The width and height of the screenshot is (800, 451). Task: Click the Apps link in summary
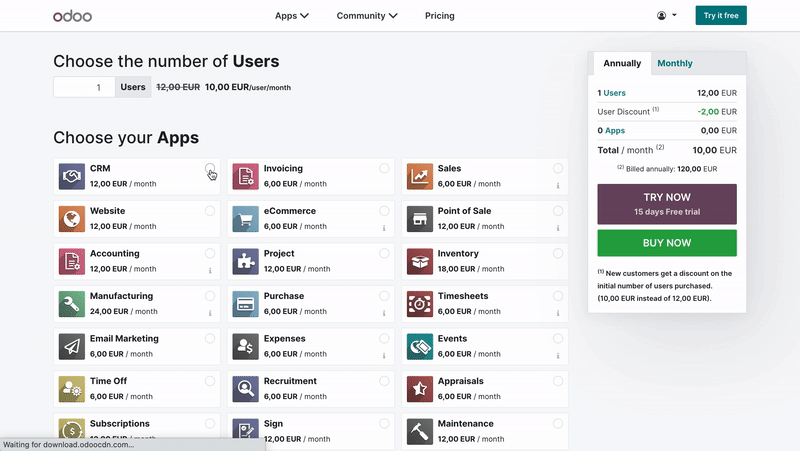pos(615,131)
